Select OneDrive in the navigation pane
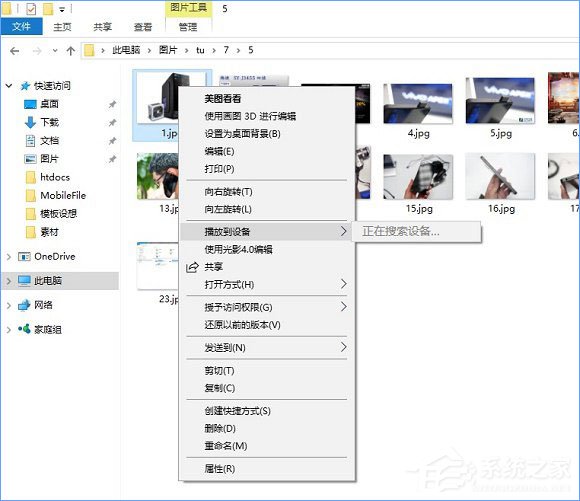Image resolution: width=580 pixels, height=501 pixels. pyautogui.click(x=54, y=256)
